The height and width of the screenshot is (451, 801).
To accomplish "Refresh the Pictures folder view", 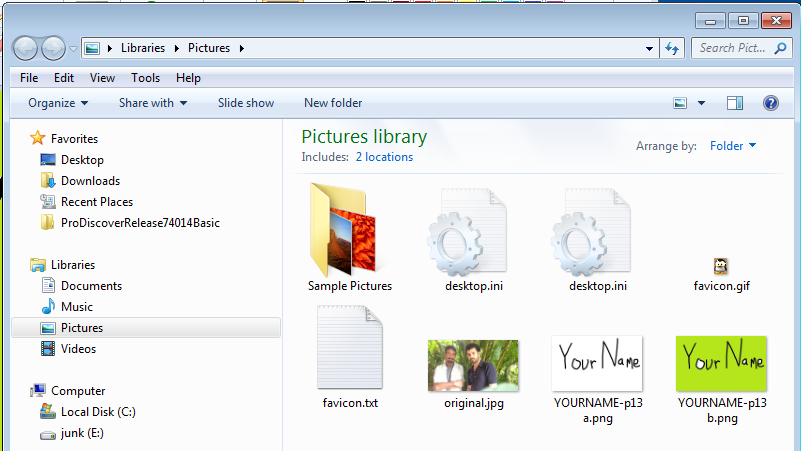I will (x=672, y=49).
